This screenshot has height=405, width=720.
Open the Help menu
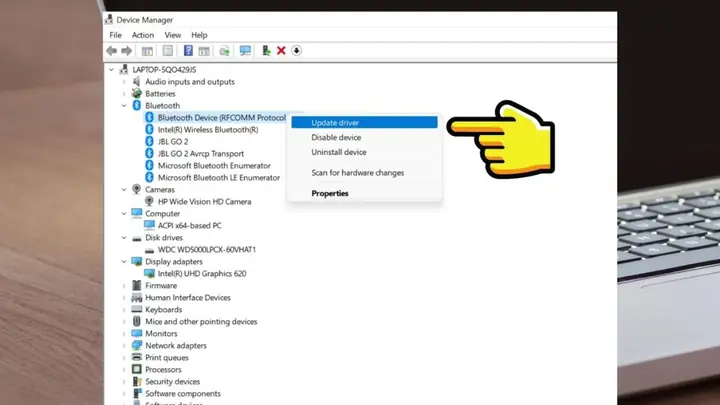pyautogui.click(x=199, y=35)
